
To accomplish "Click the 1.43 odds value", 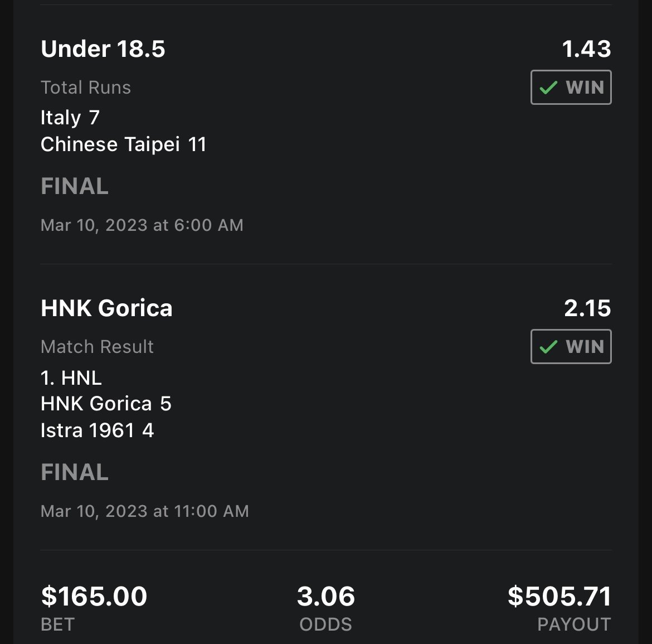I will click(x=586, y=49).
